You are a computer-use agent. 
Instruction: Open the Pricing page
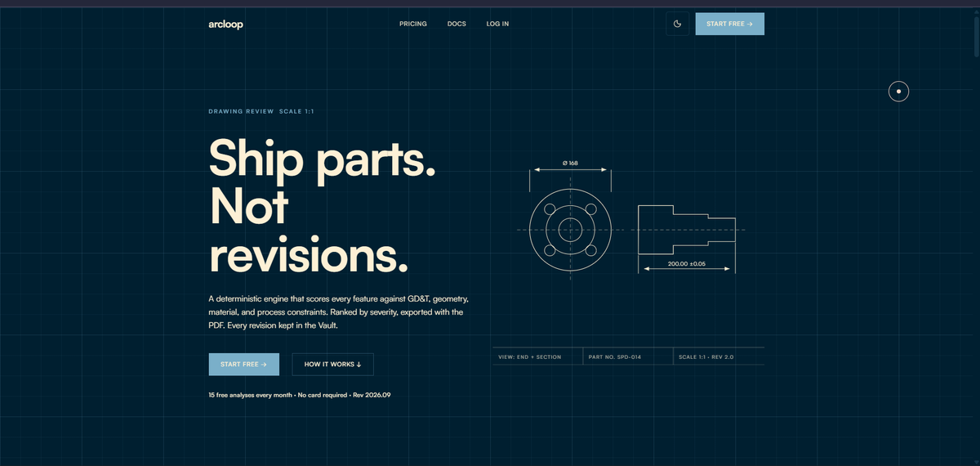(413, 24)
